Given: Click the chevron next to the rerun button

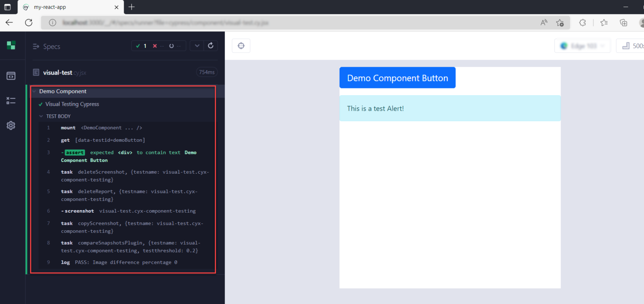Looking at the screenshot, I should tap(197, 45).
